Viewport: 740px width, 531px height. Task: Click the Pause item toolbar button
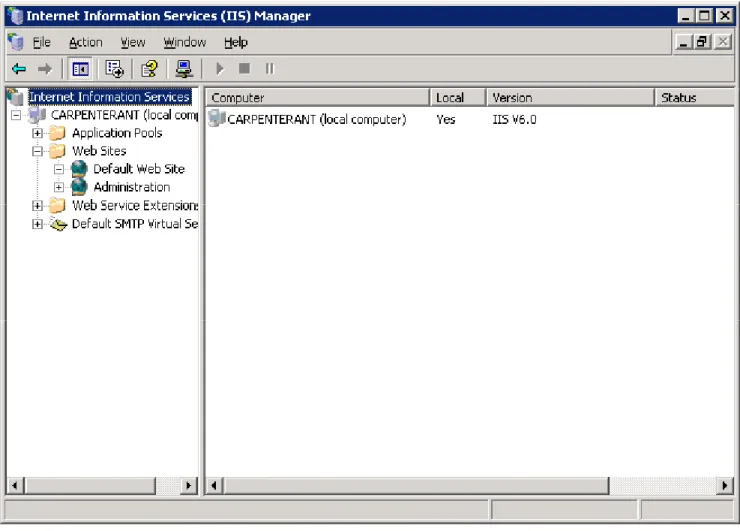pyautogui.click(x=269, y=69)
